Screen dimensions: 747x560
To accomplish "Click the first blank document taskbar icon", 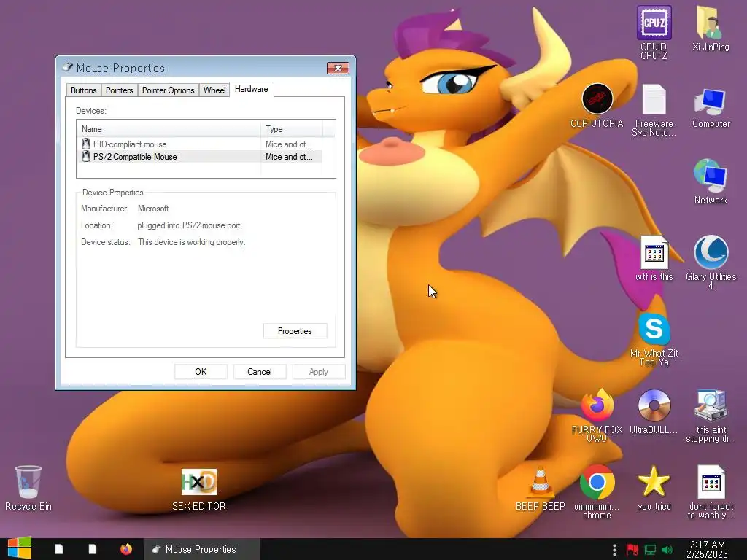I will [x=59, y=549].
